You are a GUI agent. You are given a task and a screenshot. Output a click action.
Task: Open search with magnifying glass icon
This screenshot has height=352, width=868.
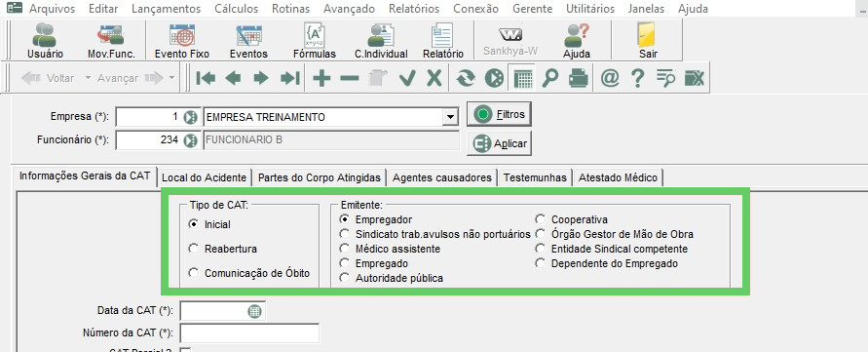click(x=550, y=78)
